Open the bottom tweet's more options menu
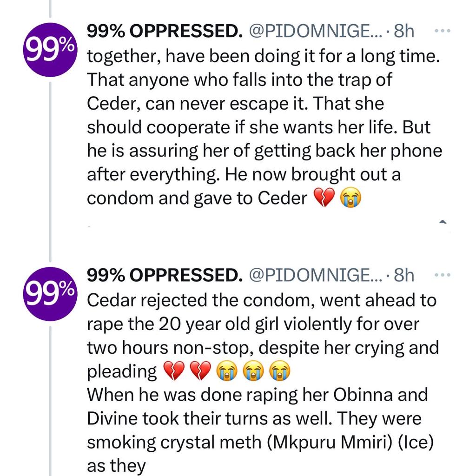The height and width of the screenshot is (476, 476). [x=443, y=274]
